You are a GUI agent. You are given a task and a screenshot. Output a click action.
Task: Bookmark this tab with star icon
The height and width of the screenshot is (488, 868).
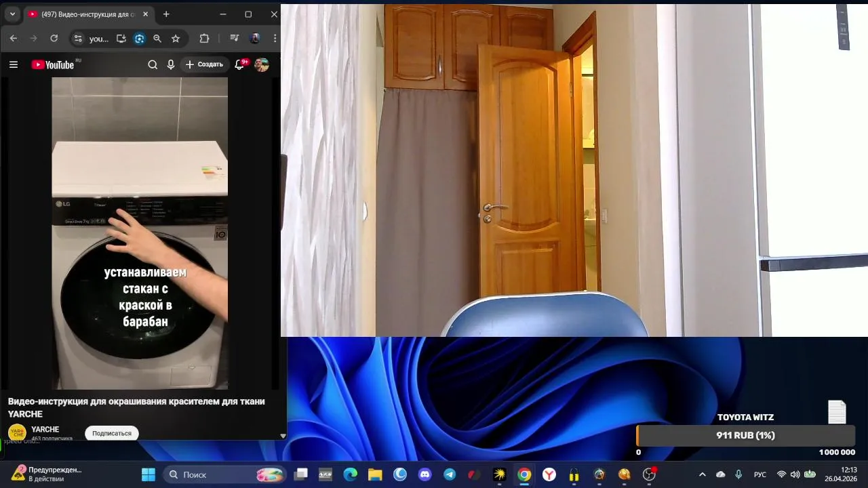(x=176, y=39)
